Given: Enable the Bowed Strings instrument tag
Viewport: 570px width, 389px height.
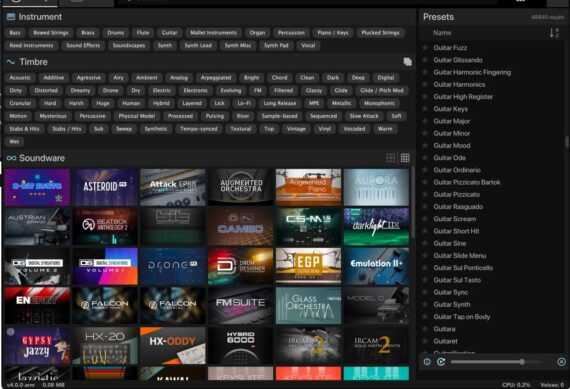Looking at the screenshot, I should click(x=51, y=33).
